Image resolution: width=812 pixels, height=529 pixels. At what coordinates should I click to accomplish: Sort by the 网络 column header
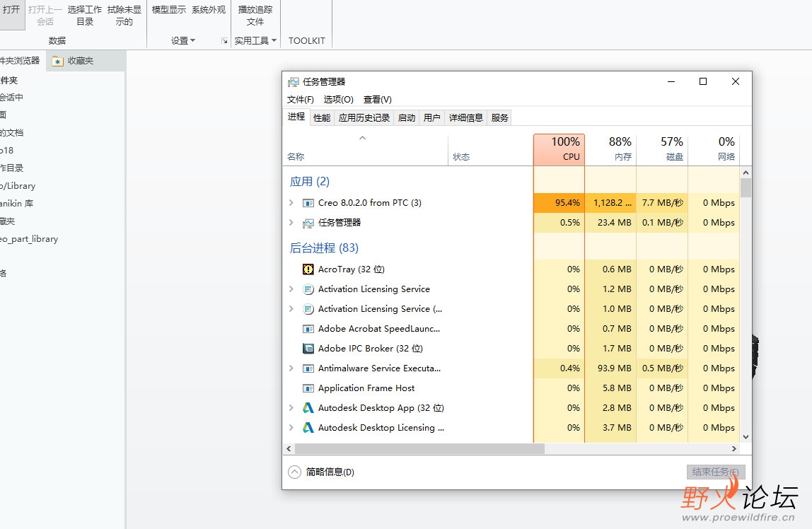[x=714, y=150]
